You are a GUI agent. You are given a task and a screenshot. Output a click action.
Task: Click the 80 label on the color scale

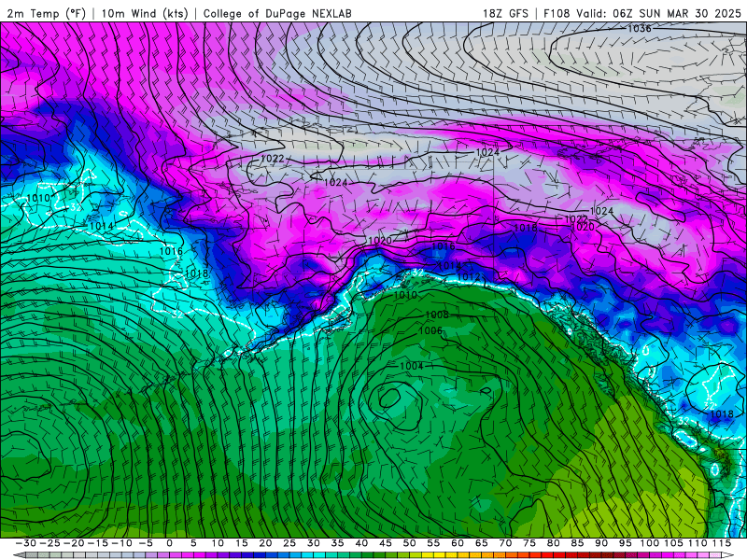tap(554, 543)
